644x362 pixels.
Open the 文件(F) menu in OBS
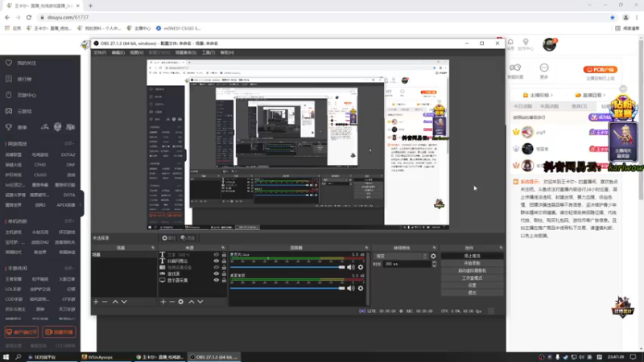click(100, 52)
